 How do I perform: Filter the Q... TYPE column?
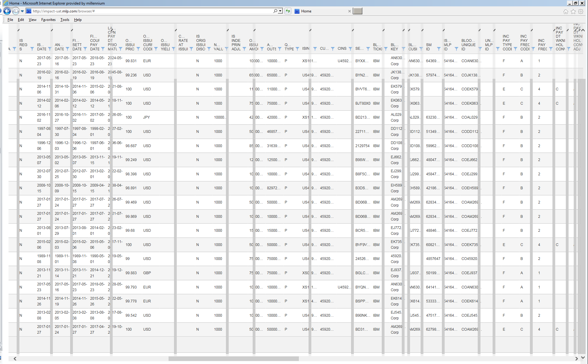(x=297, y=49)
